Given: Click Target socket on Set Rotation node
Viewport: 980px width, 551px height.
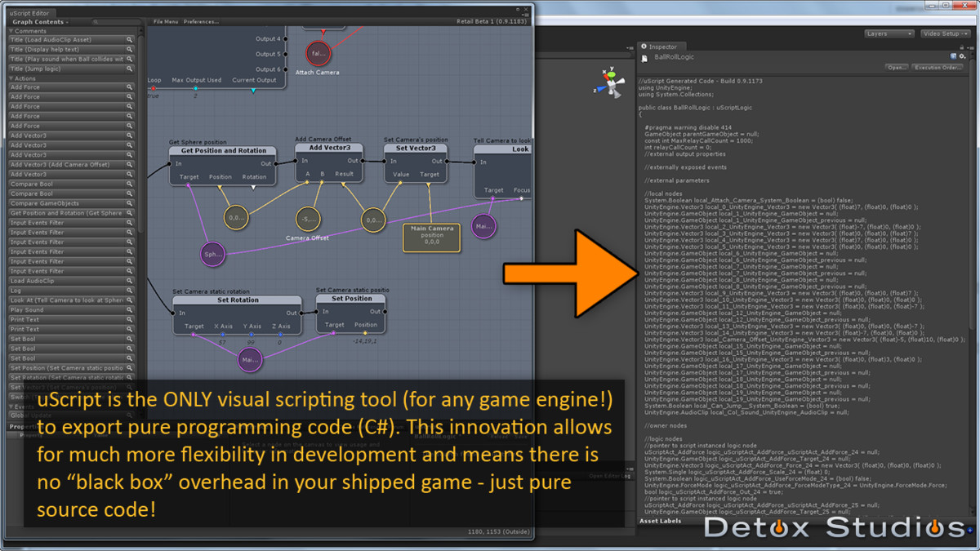Looking at the screenshot, I should [x=192, y=335].
